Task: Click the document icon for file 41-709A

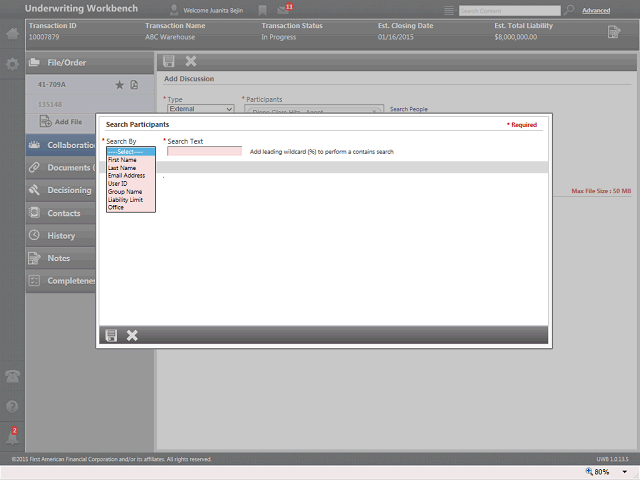Action: click(x=134, y=85)
